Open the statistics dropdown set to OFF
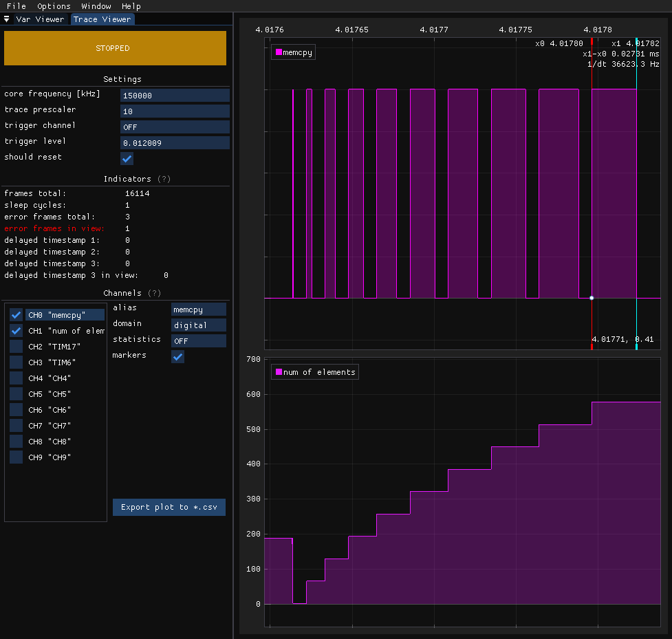Viewport: 672px width, 639px height. point(198,341)
